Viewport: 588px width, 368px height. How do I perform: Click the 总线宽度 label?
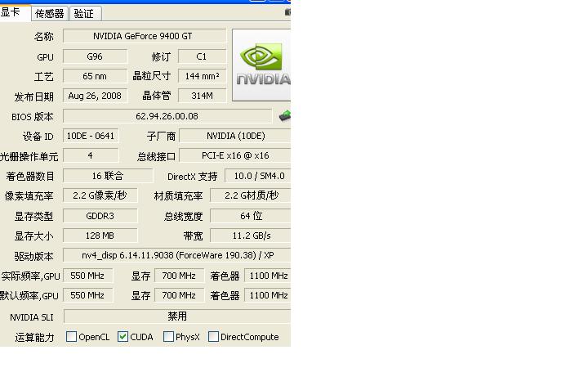pos(184,216)
